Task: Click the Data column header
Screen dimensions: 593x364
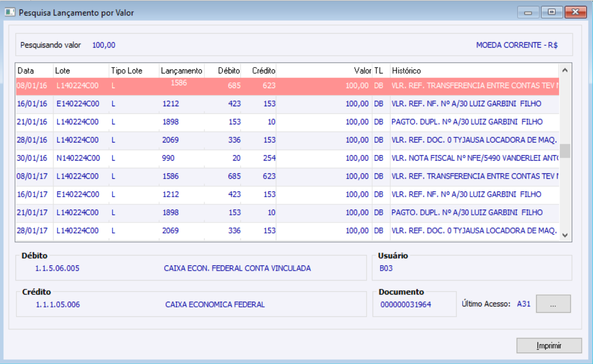Action: click(35, 70)
